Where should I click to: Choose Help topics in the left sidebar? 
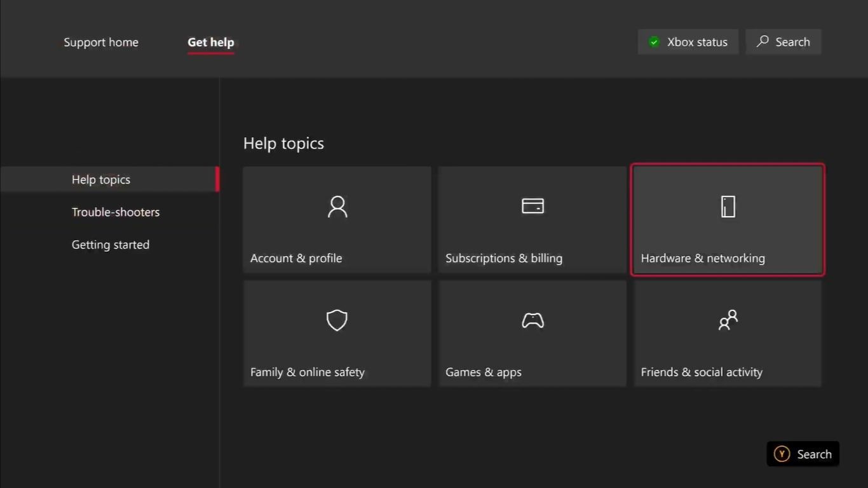[101, 180]
